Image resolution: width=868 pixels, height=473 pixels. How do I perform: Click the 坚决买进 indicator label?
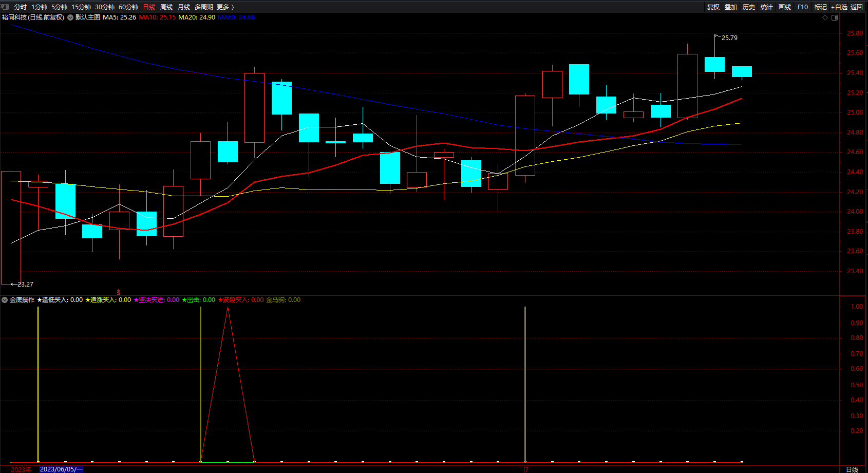156,300
